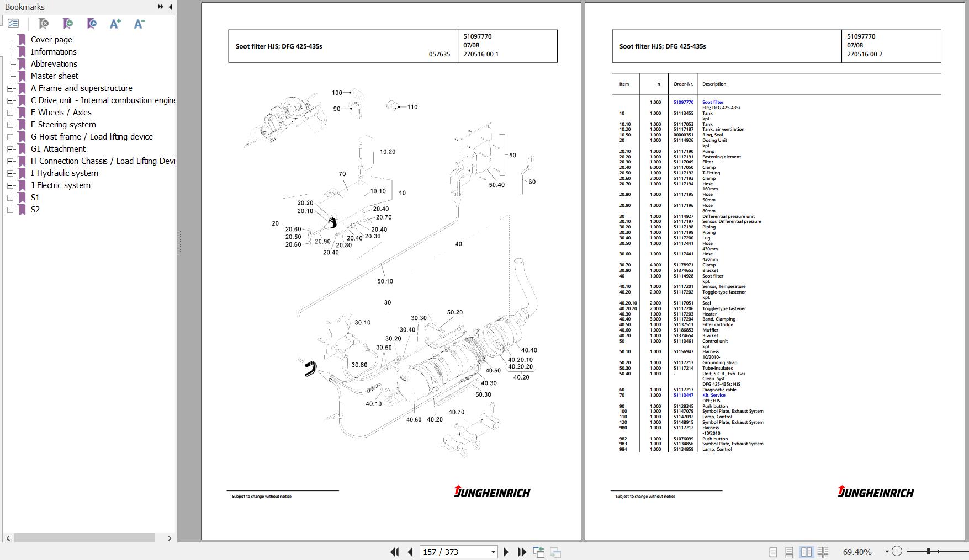Open the Informations bookmark

[54, 52]
